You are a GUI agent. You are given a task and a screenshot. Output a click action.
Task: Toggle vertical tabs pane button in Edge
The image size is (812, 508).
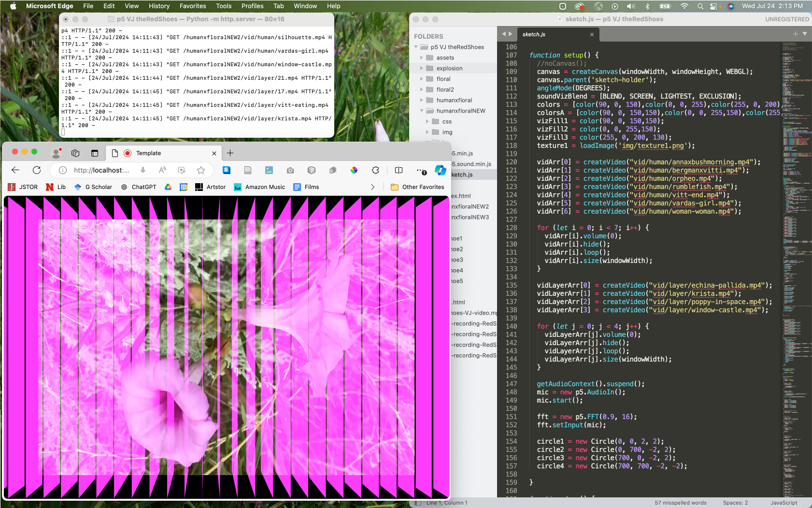coord(95,153)
